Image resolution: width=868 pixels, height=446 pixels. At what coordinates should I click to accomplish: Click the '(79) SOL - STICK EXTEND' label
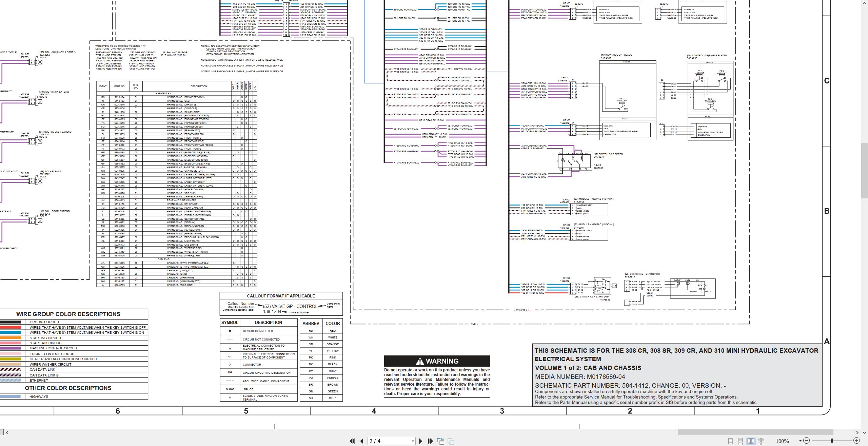pyautogui.click(x=54, y=92)
